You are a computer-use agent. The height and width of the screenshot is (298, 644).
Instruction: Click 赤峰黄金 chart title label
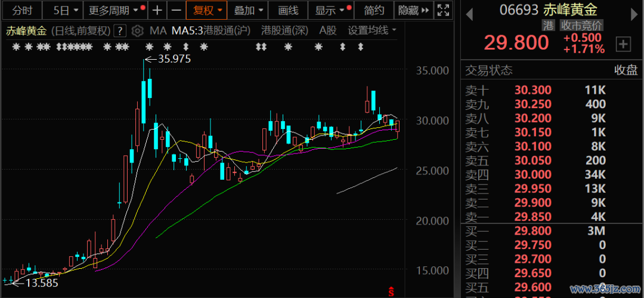pos(27,30)
